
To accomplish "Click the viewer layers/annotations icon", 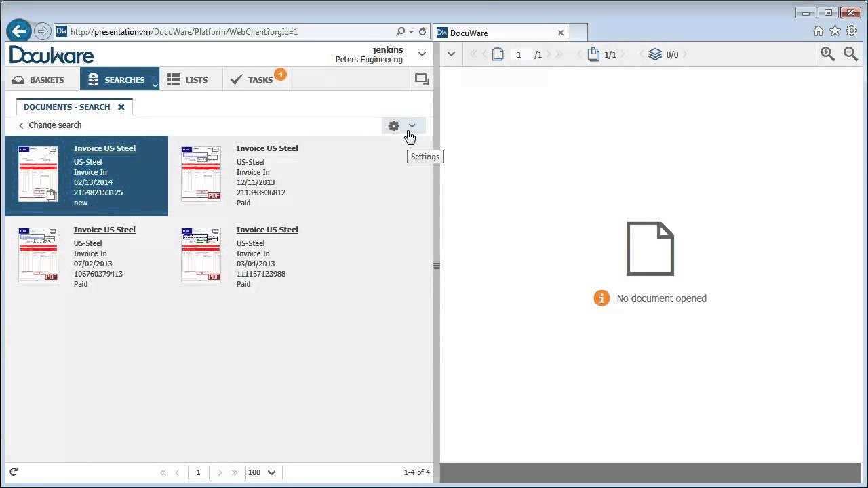I will [655, 54].
